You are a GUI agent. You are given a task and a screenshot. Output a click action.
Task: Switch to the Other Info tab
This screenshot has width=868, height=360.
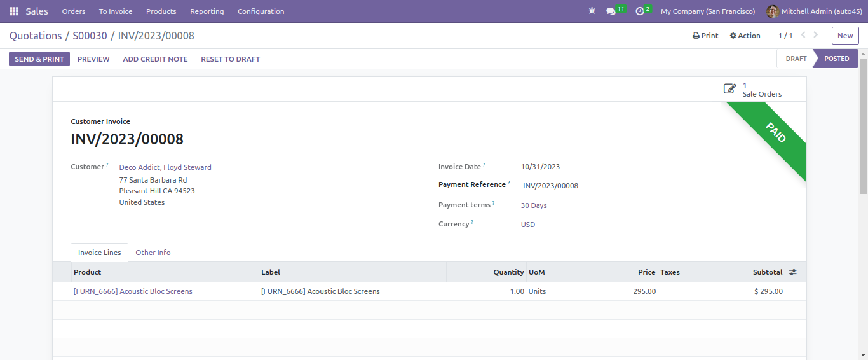153,253
